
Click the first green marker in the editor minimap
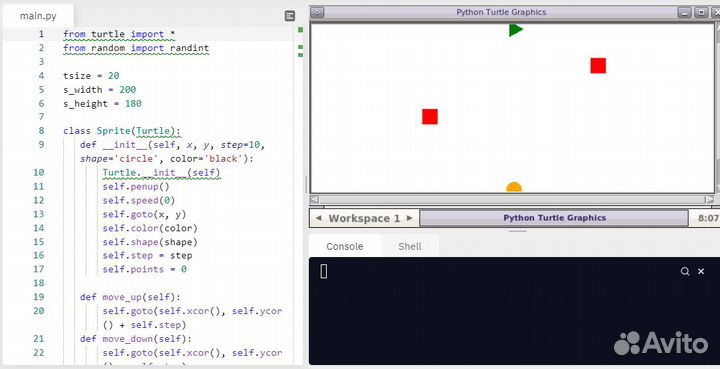pos(300,30)
